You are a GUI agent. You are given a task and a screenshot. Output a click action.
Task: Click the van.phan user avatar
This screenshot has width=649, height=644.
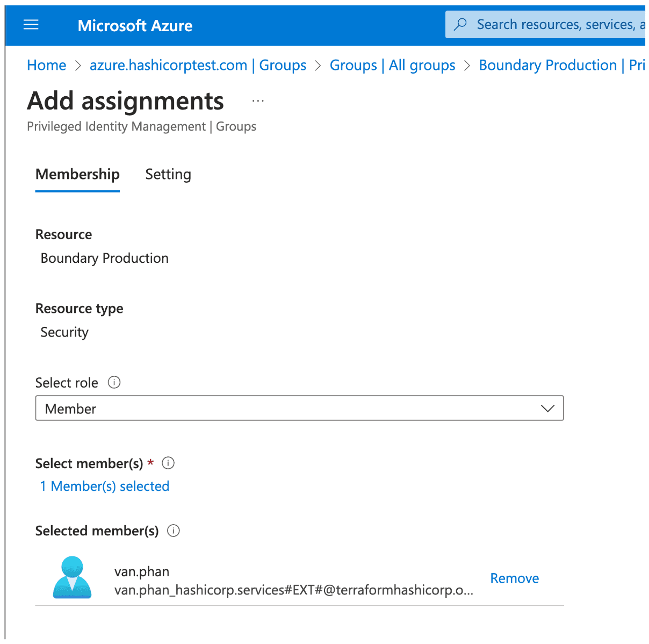(x=72, y=577)
